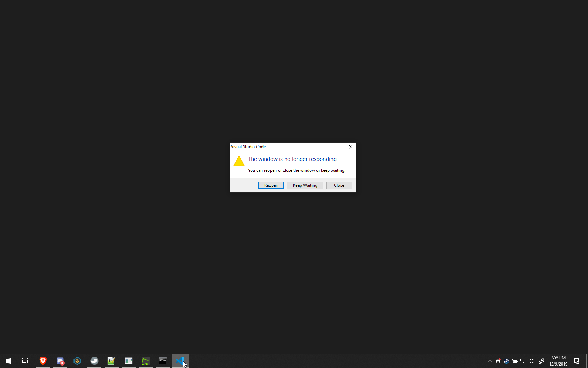This screenshot has height=368, width=588.
Task: Launch the Command Prompt from the taskbar
Action: coord(163,361)
